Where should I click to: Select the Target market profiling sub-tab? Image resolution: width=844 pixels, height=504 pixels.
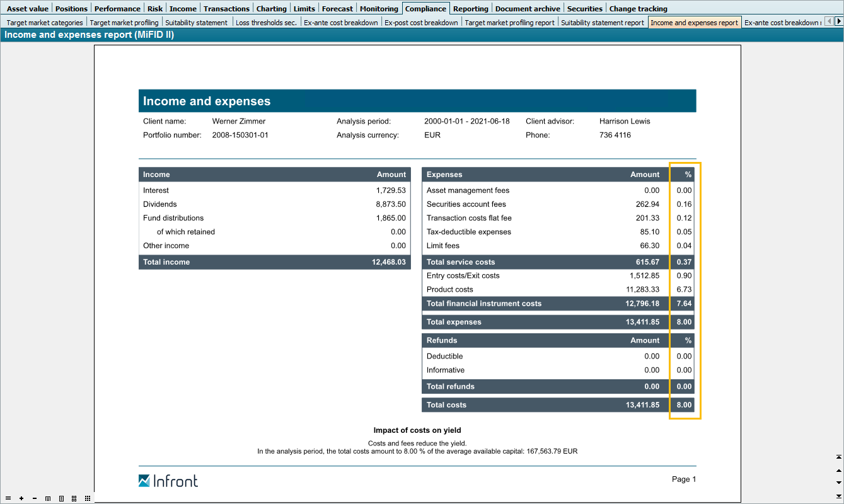pos(124,23)
